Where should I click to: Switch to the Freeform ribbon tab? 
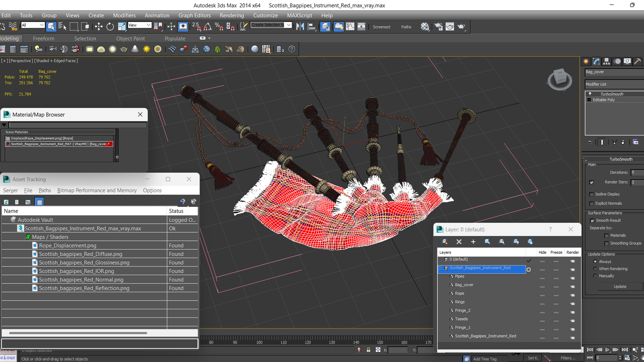coord(44,39)
